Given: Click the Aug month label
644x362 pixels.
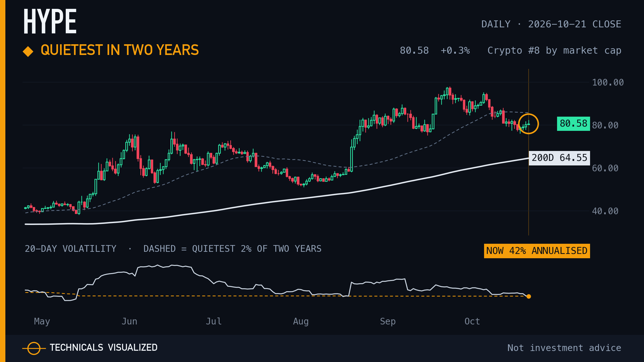Looking at the screenshot, I should tap(301, 322).
